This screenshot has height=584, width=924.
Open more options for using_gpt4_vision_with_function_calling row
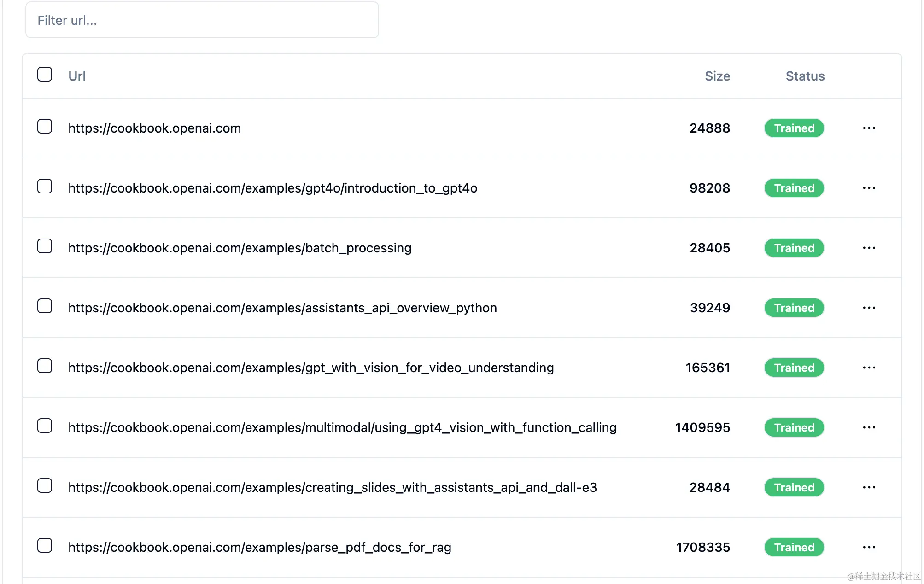coord(869,427)
